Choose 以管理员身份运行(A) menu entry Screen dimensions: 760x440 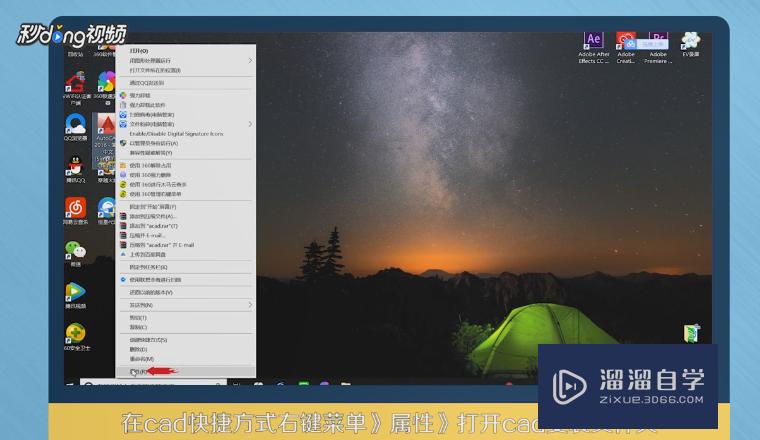pyautogui.click(x=186, y=143)
